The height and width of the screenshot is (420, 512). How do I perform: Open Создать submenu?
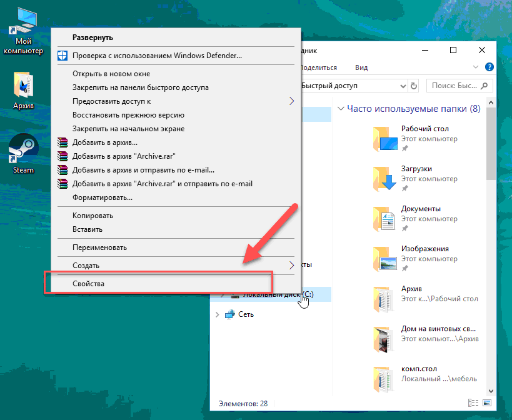point(176,266)
